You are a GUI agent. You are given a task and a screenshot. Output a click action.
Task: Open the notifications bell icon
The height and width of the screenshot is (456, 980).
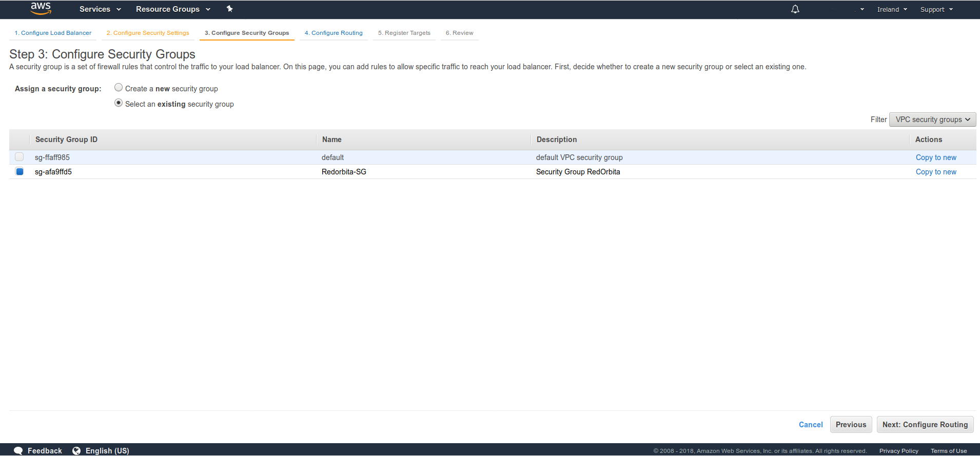click(x=795, y=9)
